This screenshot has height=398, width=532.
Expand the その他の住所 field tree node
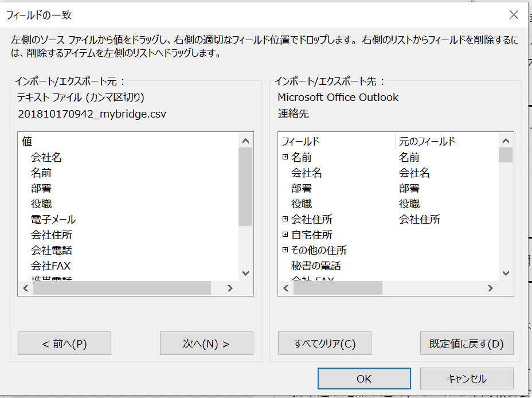pos(285,250)
